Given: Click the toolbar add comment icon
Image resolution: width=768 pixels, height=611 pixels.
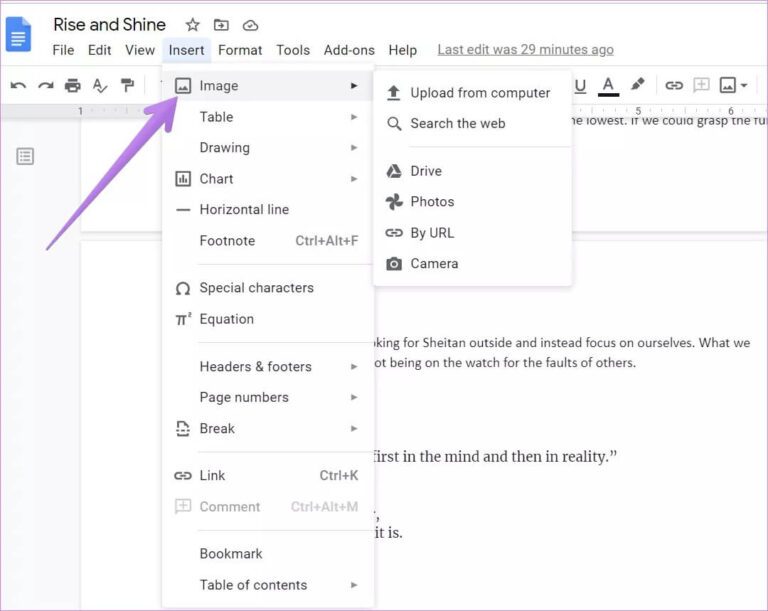Looking at the screenshot, I should click(701, 85).
